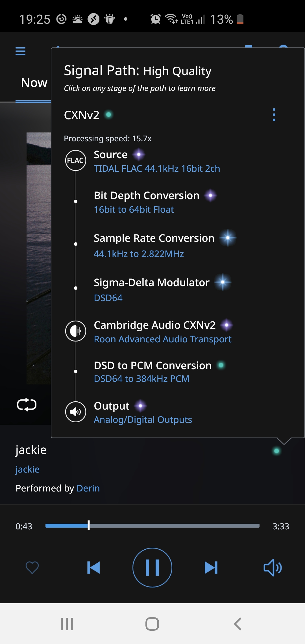This screenshot has height=644, width=305.
Task: Skip to the next track
Action: pyautogui.click(x=212, y=567)
